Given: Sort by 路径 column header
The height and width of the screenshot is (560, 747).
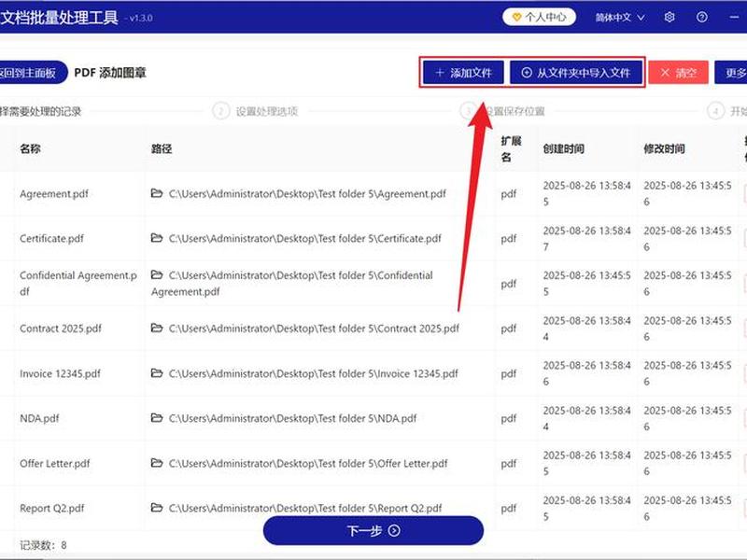Looking at the screenshot, I should [162, 149].
